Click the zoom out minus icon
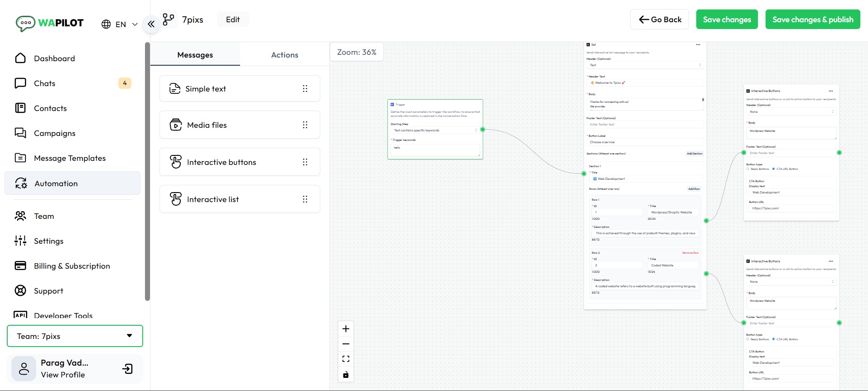This screenshot has height=391, width=868. coord(346,344)
